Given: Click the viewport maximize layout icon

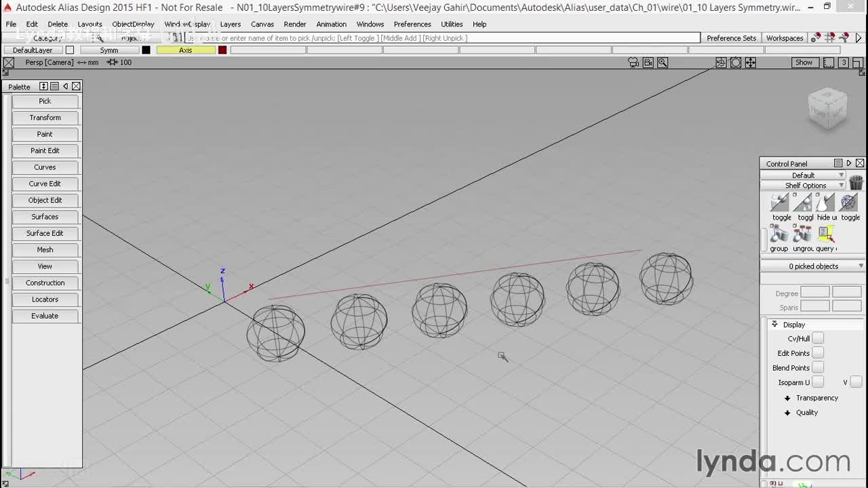Looking at the screenshot, I should pyautogui.click(x=858, y=62).
